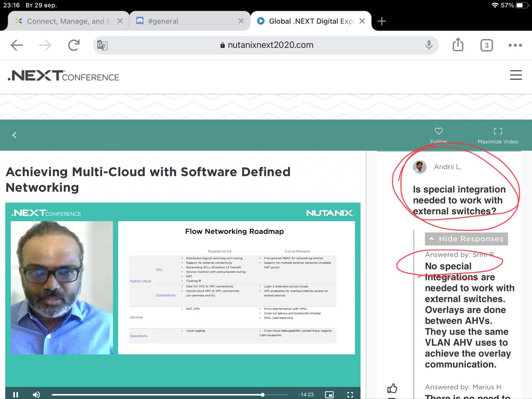
Task: Click the nutanixnext2020.com address bar
Action: click(x=266, y=45)
